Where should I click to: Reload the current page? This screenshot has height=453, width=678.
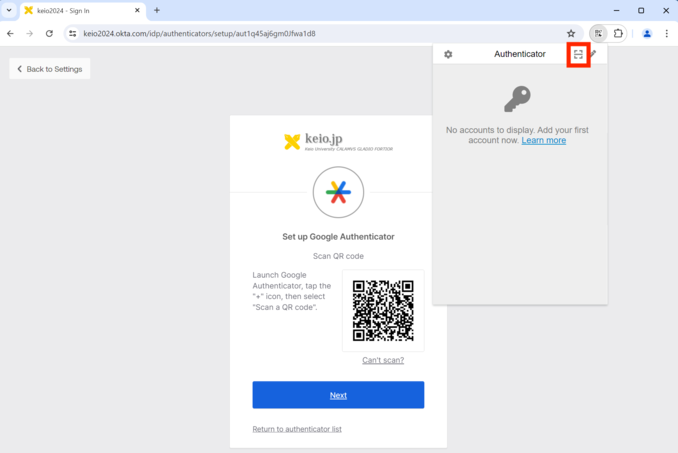click(49, 33)
